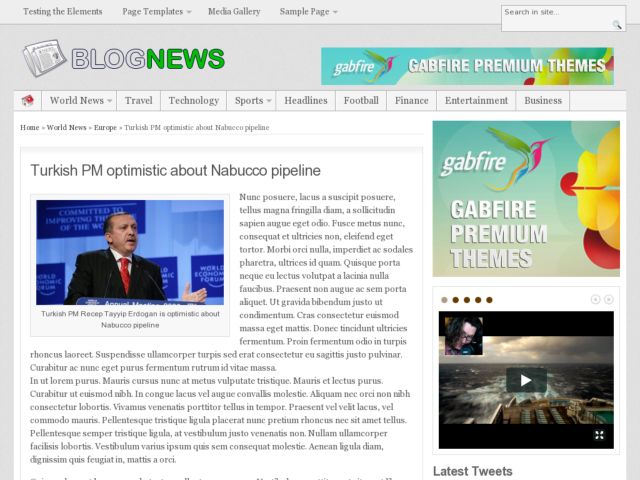Click the home icon in navigation bar
Image resolution: width=640 pixels, height=480 pixels.
click(x=27, y=100)
